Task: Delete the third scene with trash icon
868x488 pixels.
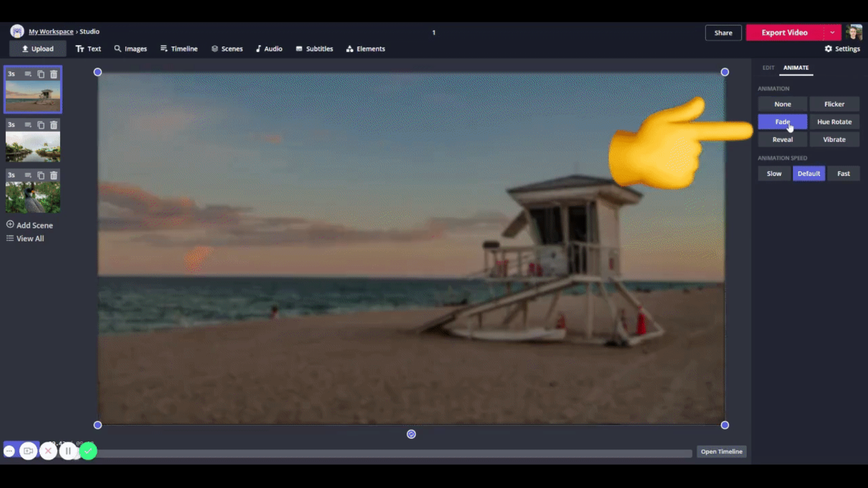Action: (54, 175)
